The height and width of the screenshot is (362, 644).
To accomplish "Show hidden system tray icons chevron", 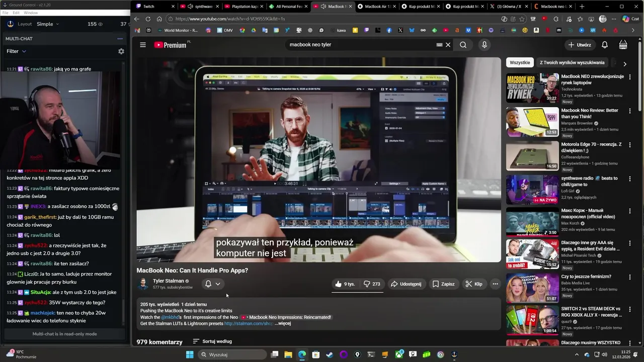I will [577, 354].
